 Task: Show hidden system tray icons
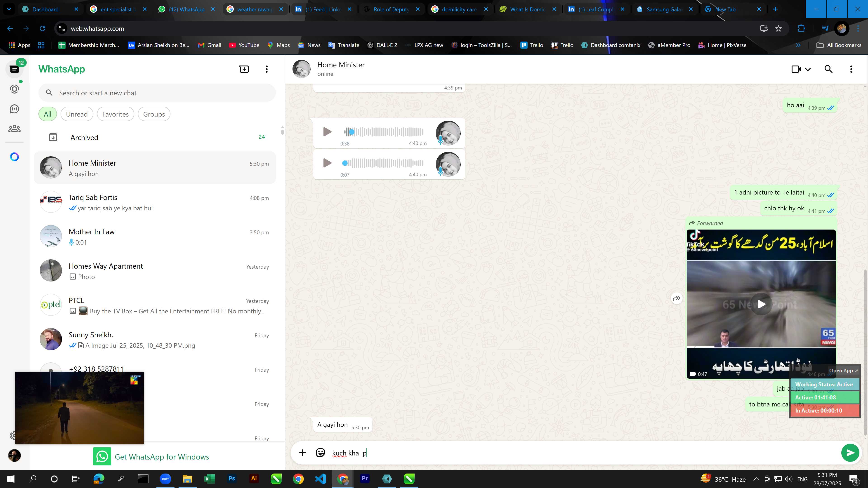(756, 479)
